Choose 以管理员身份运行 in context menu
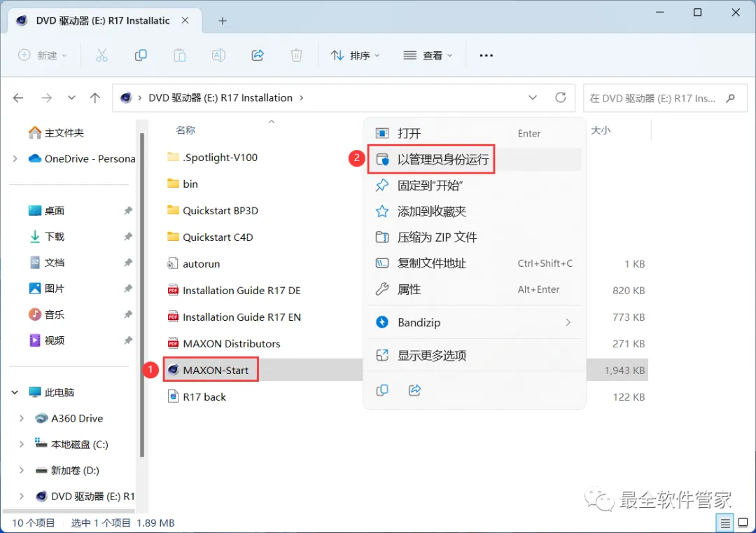756x533 pixels. tap(475, 159)
